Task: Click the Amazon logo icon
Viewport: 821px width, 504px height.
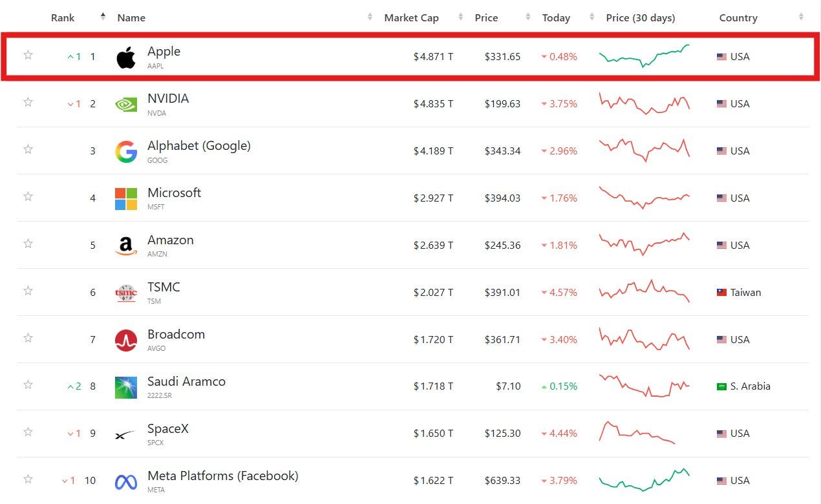Action: coord(126,246)
